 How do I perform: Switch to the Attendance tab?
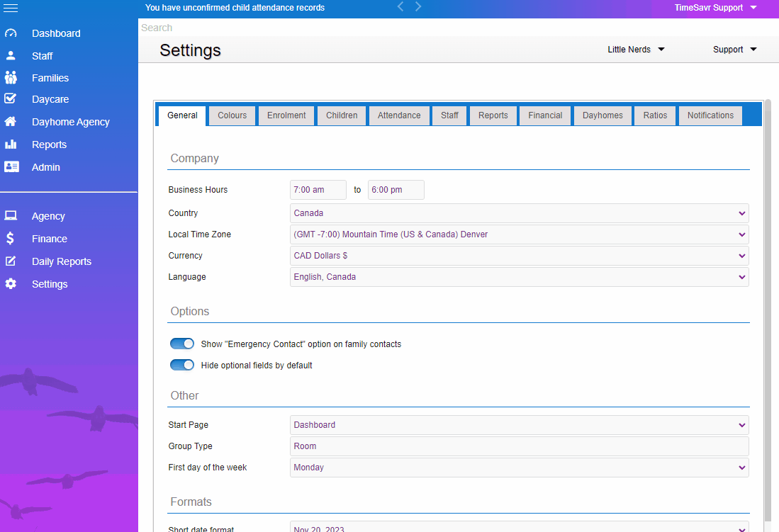[399, 115]
